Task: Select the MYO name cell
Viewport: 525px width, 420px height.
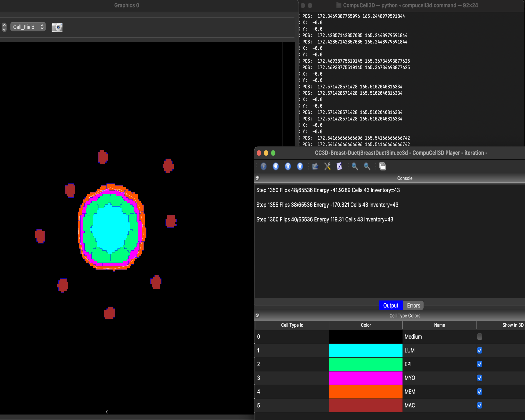Action: [x=439, y=378]
